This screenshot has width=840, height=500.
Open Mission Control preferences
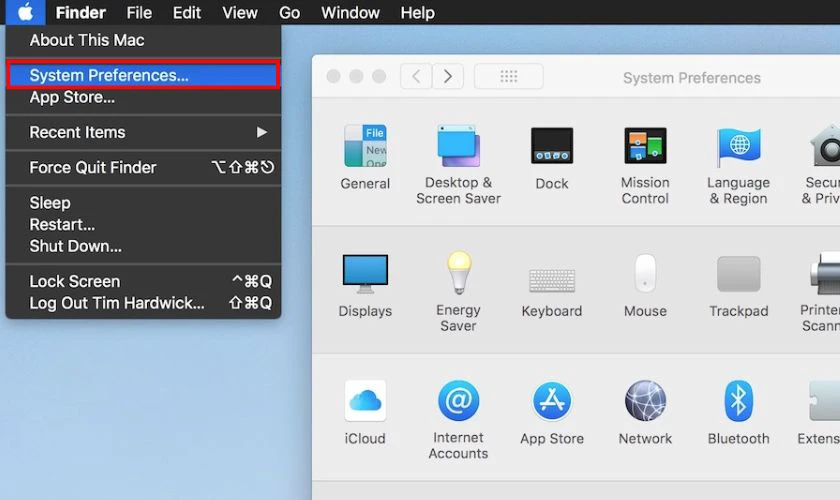[645, 165]
